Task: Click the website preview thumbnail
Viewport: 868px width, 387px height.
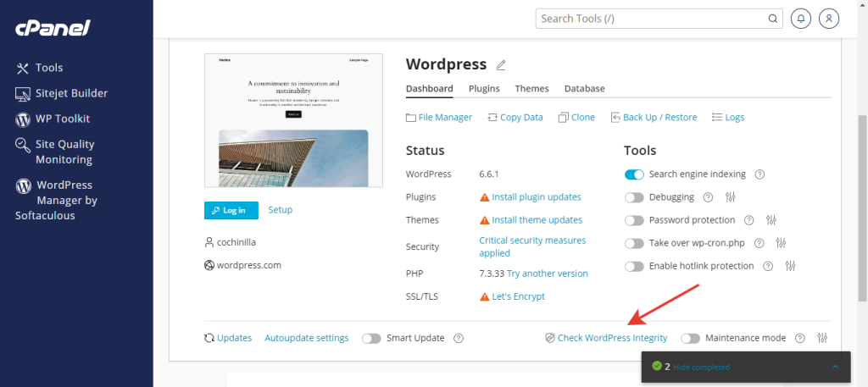Action: (x=293, y=120)
